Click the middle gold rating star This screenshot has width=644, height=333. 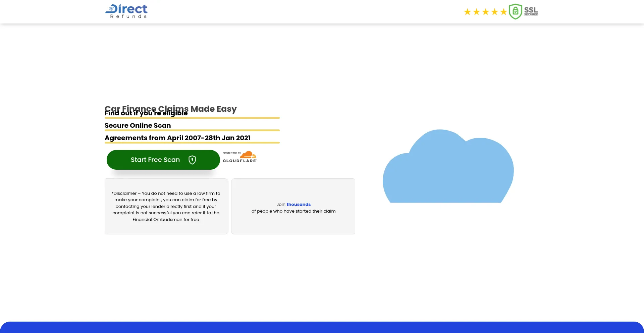click(485, 12)
